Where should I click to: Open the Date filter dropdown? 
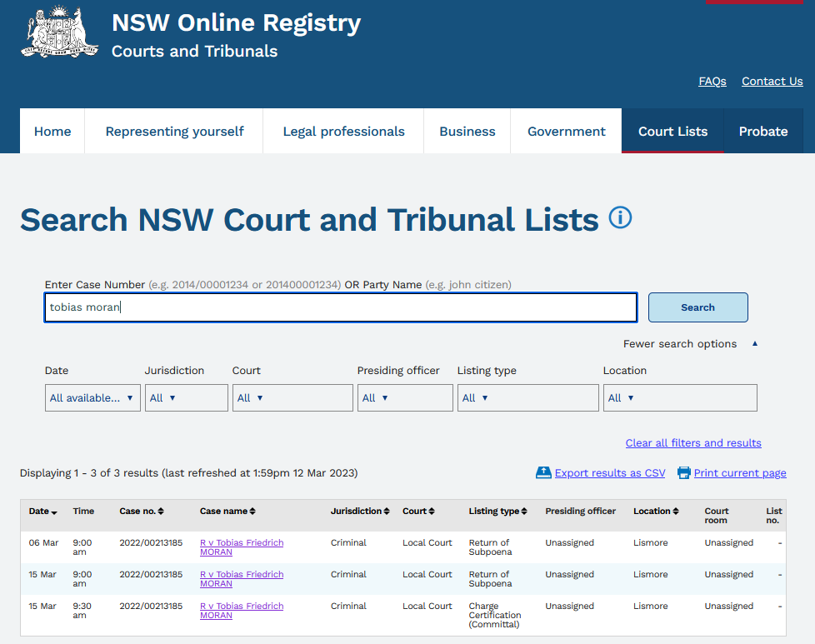(x=92, y=397)
